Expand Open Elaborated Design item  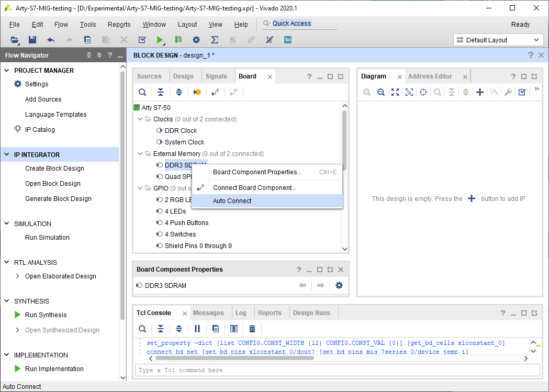tap(17, 276)
